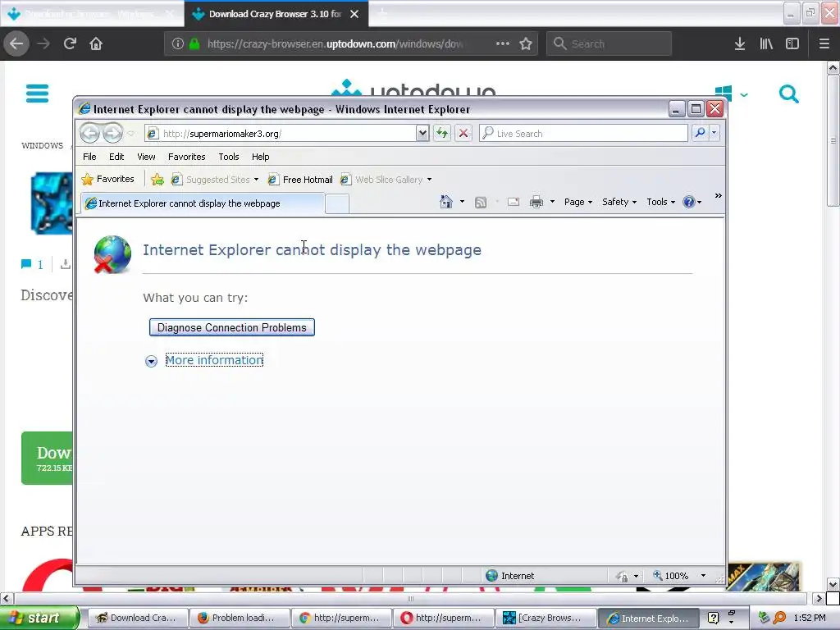840x630 pixels.
Task: Switch to Chrome taskbar button
Action: [340, 618]
